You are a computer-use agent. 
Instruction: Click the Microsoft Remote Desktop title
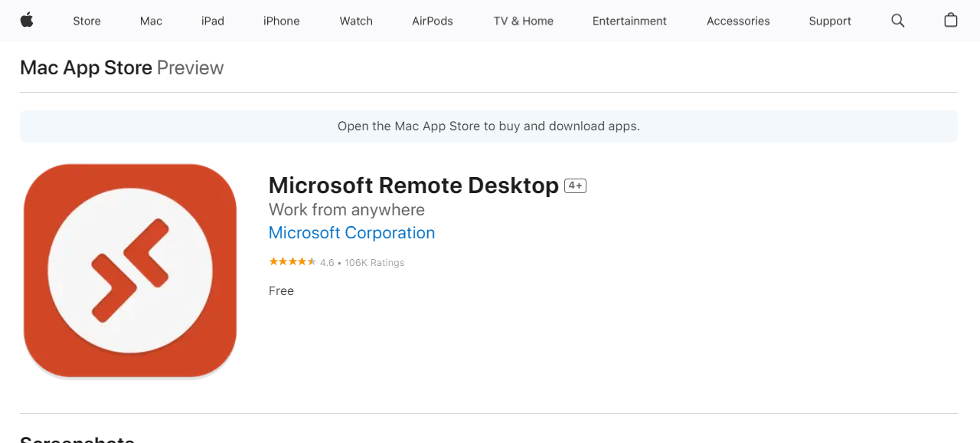click(x=413, y=185)
